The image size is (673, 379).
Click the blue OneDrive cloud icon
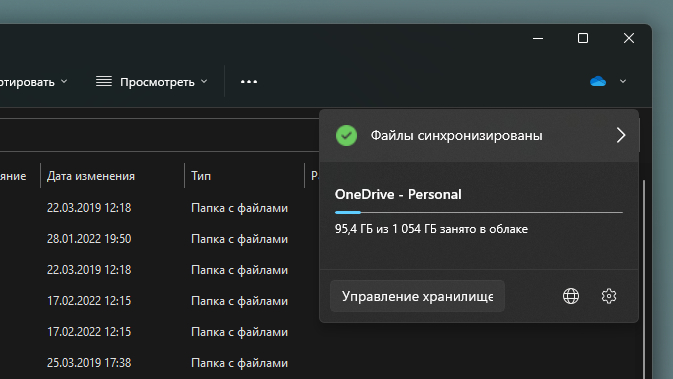click(x=597, y=81)
